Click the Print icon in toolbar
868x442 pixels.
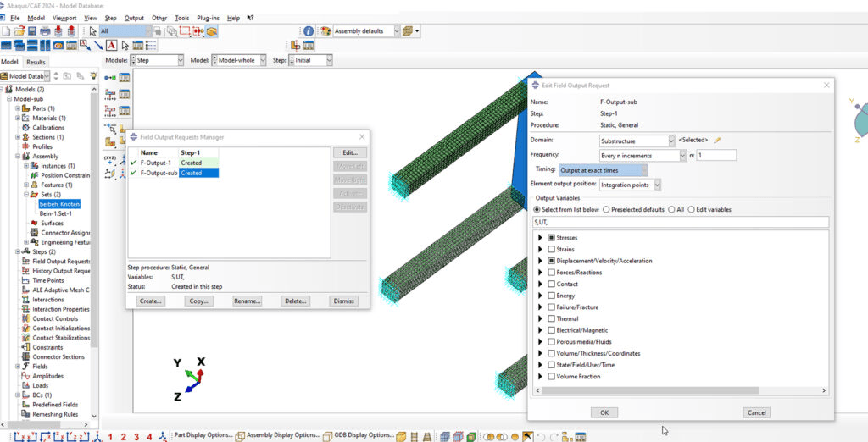coord(45,31)
